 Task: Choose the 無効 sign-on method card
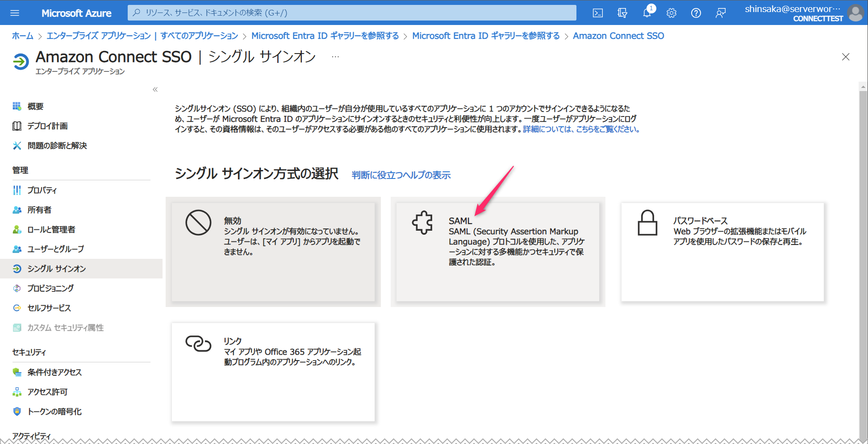click(x=273, y=252)
